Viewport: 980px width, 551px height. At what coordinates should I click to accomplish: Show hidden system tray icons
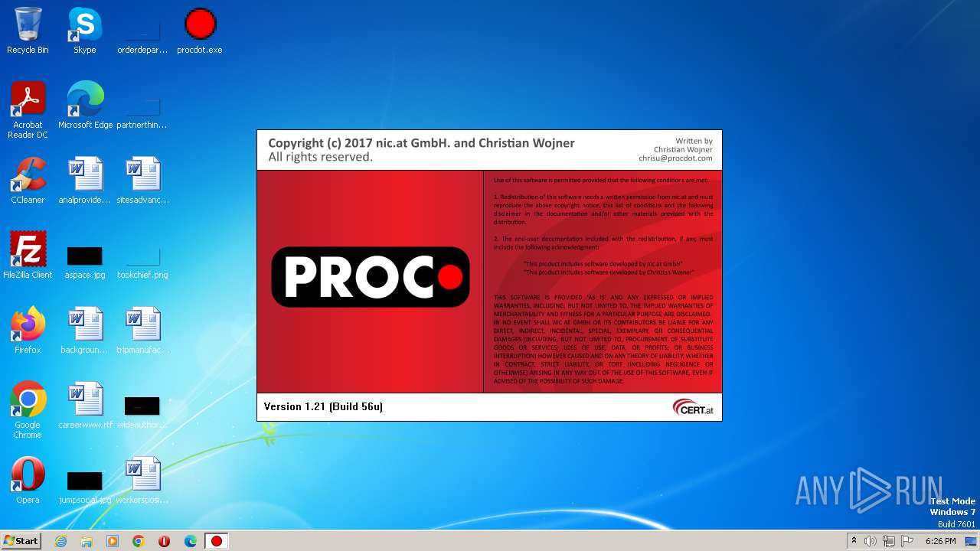click(854, 541)
